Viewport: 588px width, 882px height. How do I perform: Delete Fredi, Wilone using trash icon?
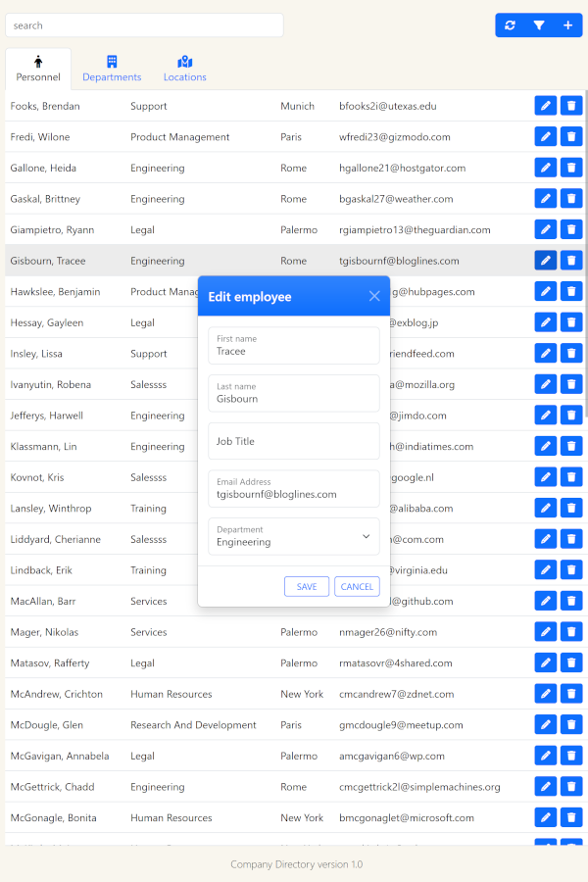coord(571,137)
